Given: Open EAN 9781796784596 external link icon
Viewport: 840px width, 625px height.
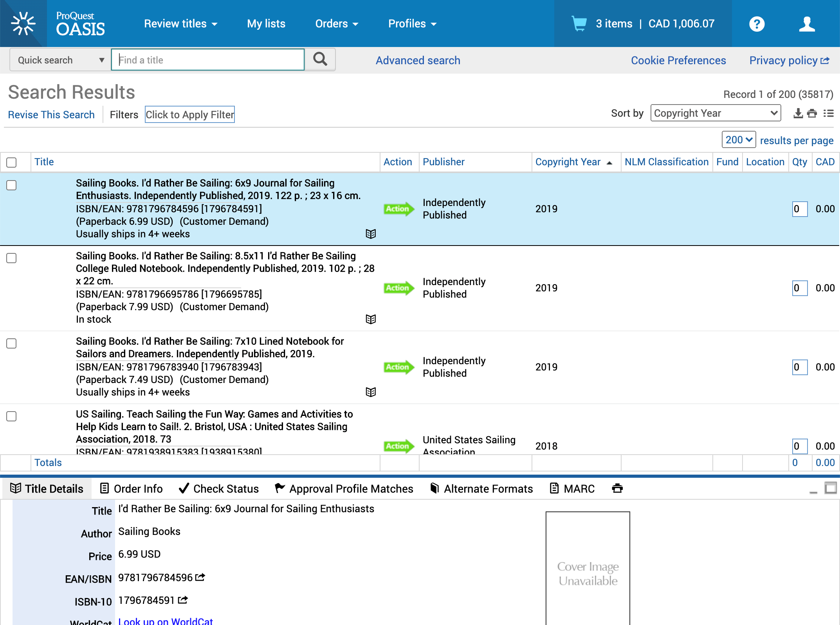Looking at the screenshot, I should point(200,577).
